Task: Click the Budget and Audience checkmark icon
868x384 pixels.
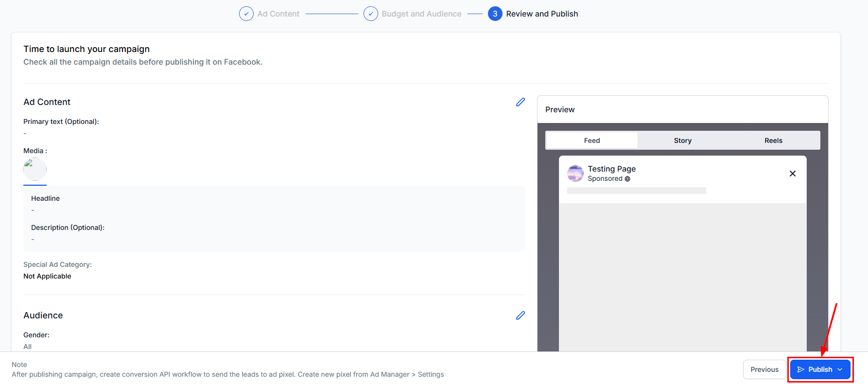Action: [x=371, y=14]
